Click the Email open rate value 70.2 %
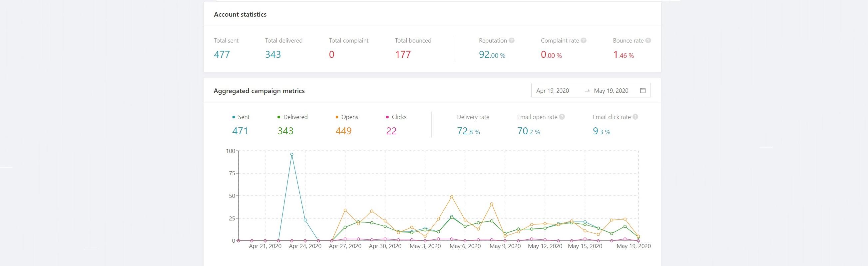This screenshot has height=266, width=868. [529, 131]
